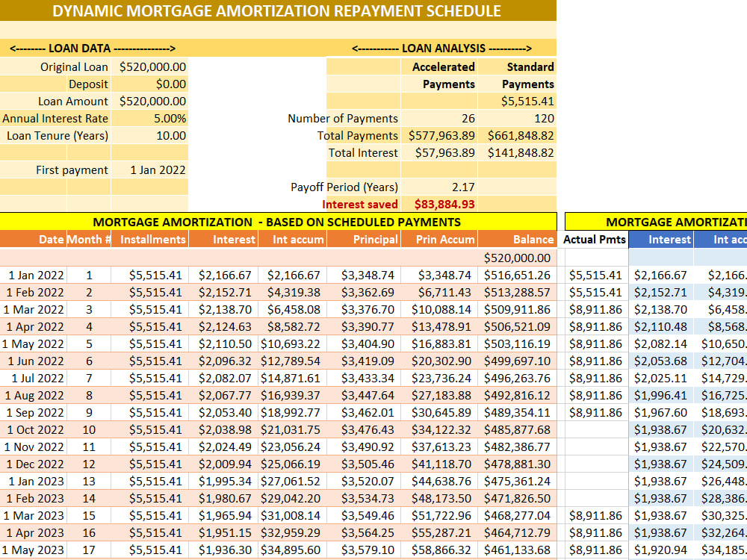Viewport: 747px width, 560px height.
Task: Click the Prin Accum column header
Action: click(439, 239)
